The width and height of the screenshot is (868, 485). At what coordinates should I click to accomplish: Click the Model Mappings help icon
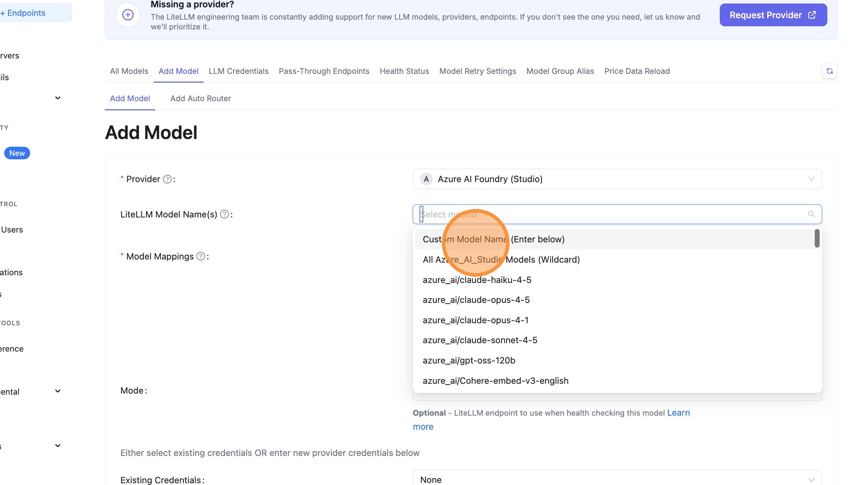[x=200, y=256]
